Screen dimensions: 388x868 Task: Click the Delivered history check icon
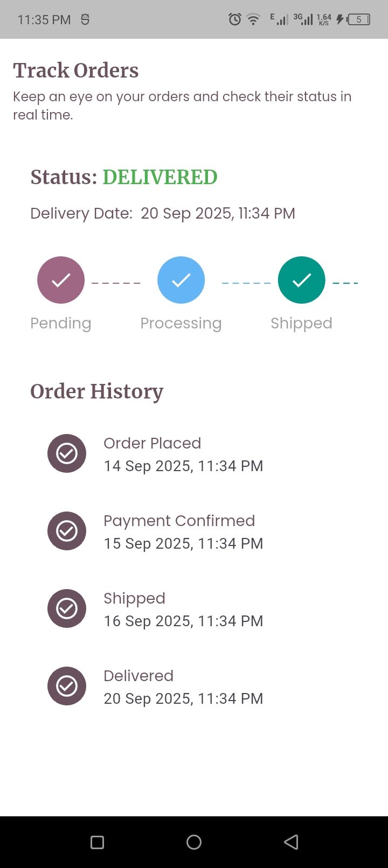[67, 686]
